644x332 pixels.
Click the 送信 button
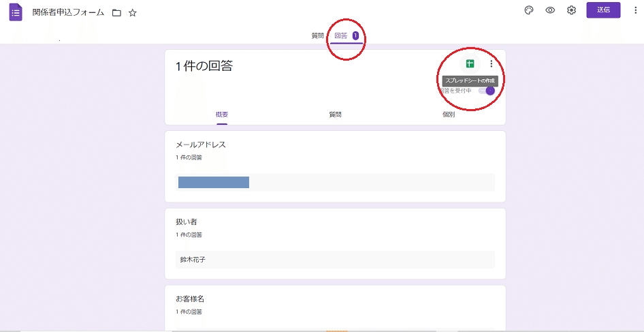click(x=603, y=10)
